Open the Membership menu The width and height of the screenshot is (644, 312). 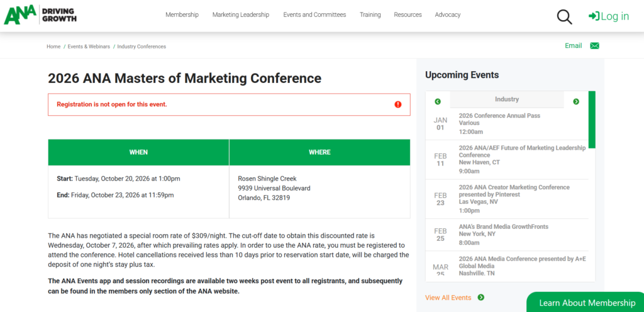pyautogui.click(x=182, y=14)
